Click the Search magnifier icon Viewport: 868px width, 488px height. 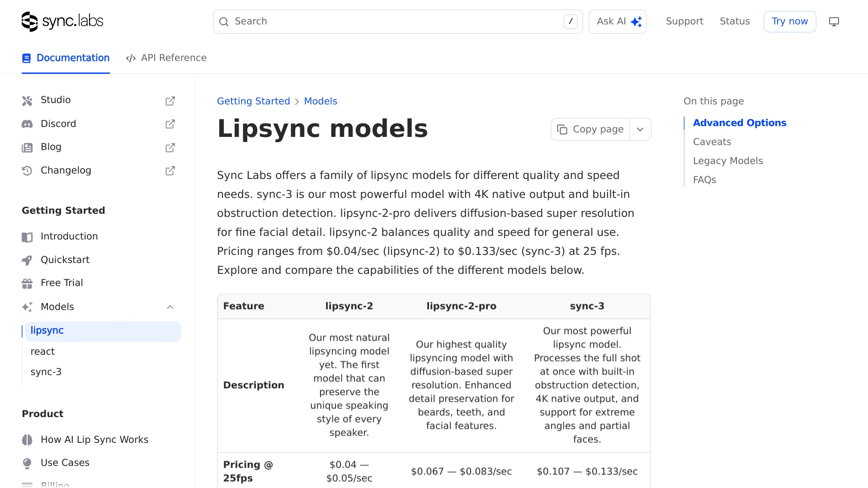(x=224, y=22)
